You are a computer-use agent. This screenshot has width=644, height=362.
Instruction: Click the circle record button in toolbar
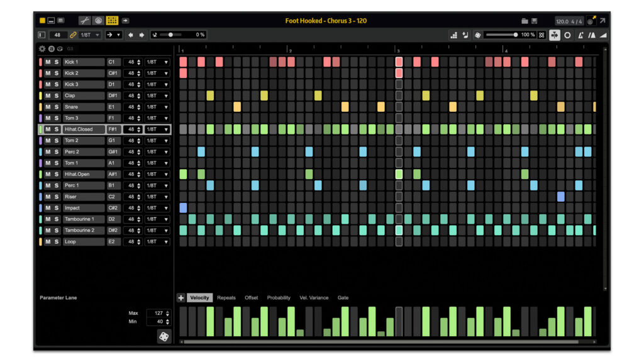(567, 35)
